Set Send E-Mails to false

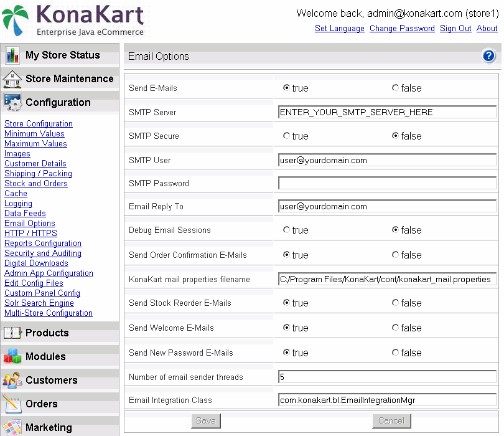(x=395, y=88)
